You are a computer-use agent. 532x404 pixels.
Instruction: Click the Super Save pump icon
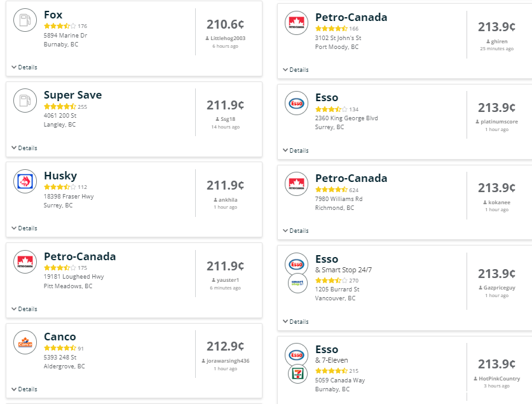coord(25,101)
